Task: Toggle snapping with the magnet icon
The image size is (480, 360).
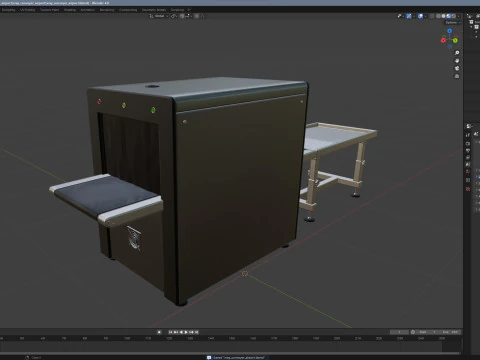Action: point(182,16)
